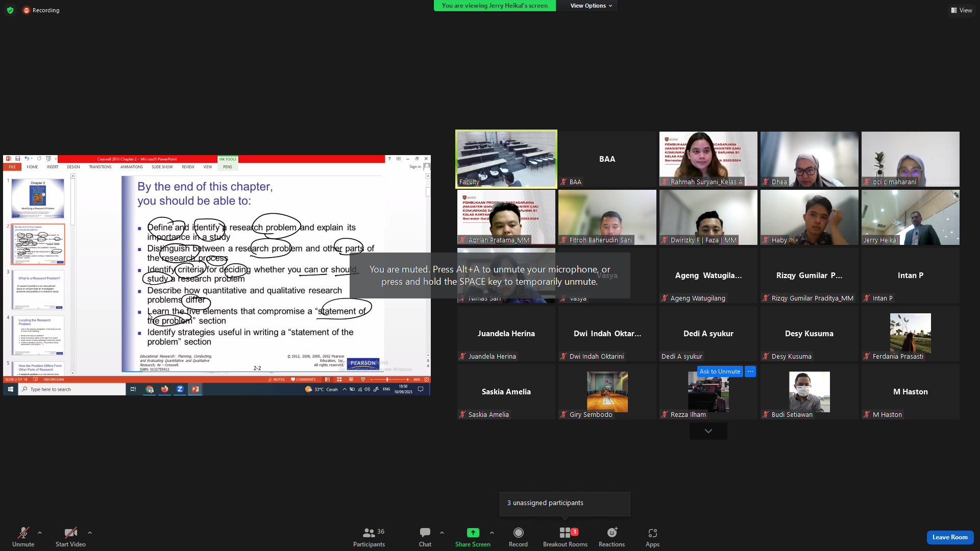The image size is (980, 551).
Task: Switch to Reading View icon
Action: click(x=351, y=380)
